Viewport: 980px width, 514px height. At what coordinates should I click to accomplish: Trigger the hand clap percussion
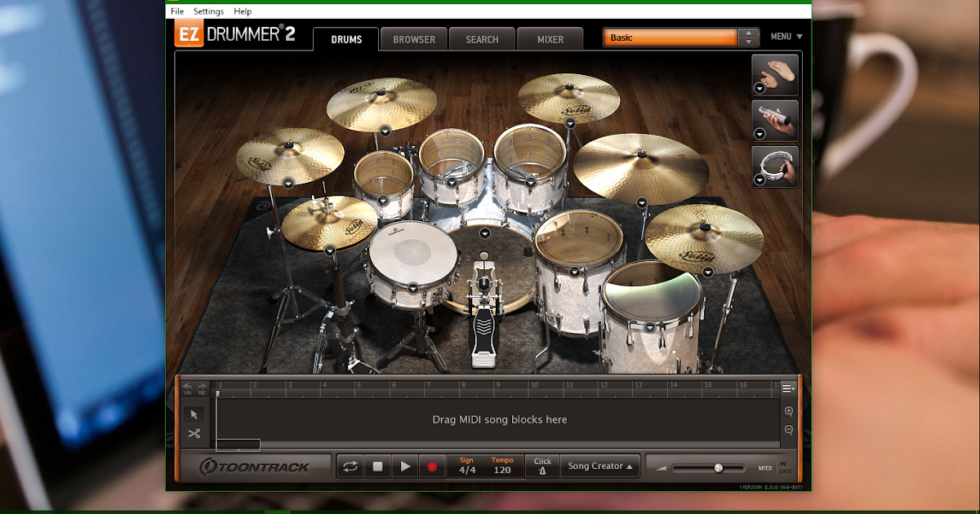click(775, 73)
